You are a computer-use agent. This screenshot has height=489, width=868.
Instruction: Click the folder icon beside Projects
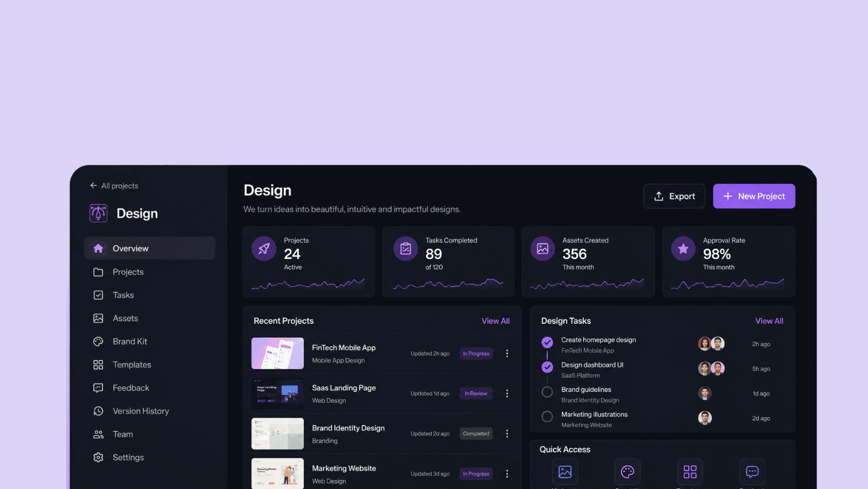pos(98,272)
